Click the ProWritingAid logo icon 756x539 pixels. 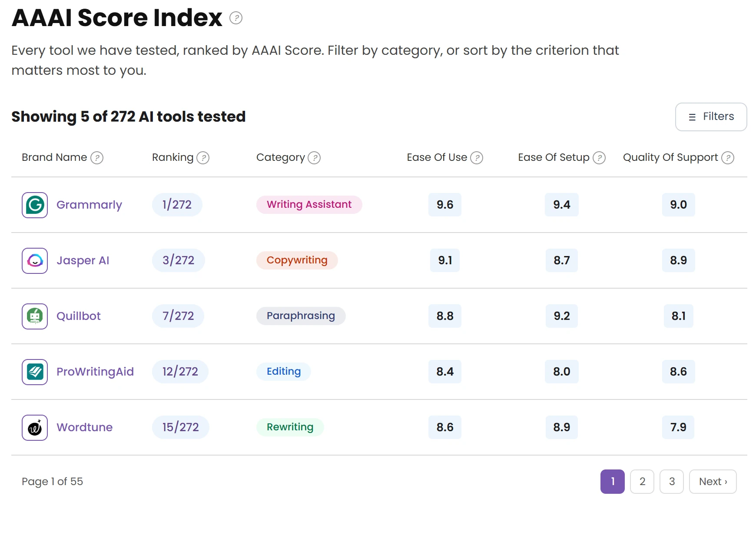tap(35, 372)
